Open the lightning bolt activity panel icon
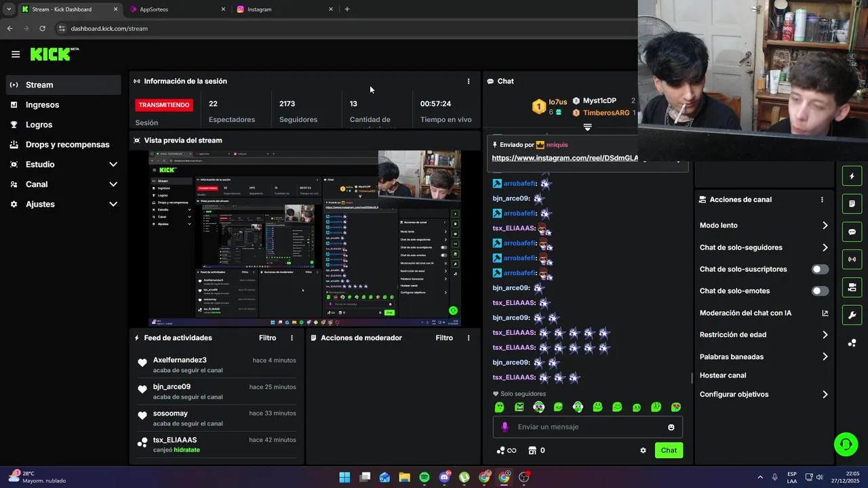 point(852,176)
